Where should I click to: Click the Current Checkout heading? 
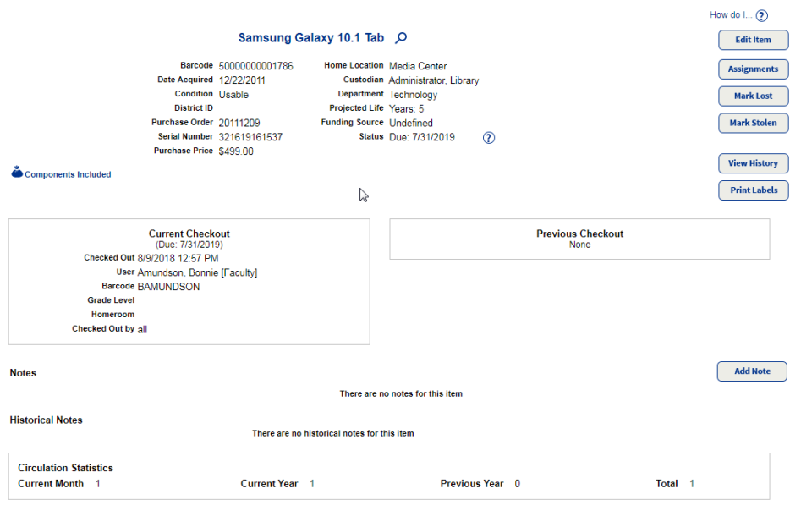coord(189,234)
